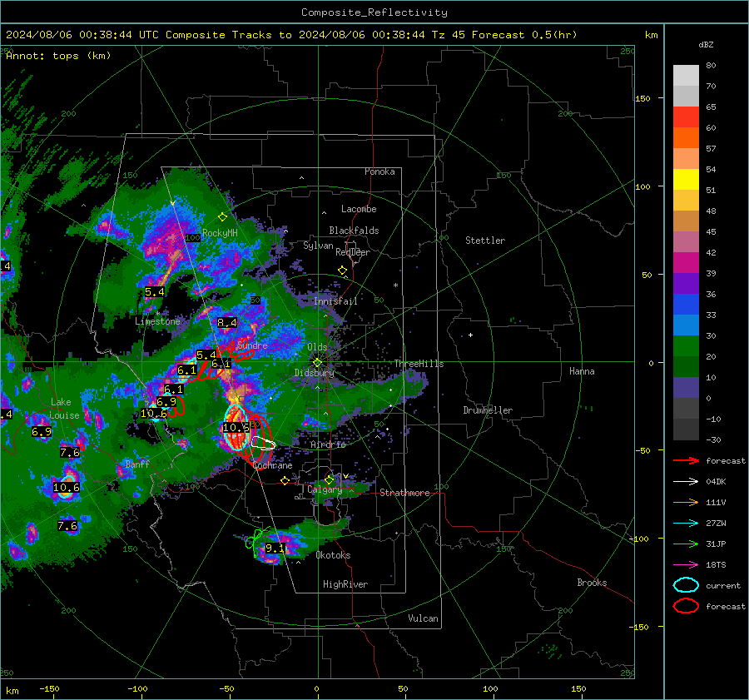
Task: Click the timestamp and forecast header line
Action: (x=291, y=35)
